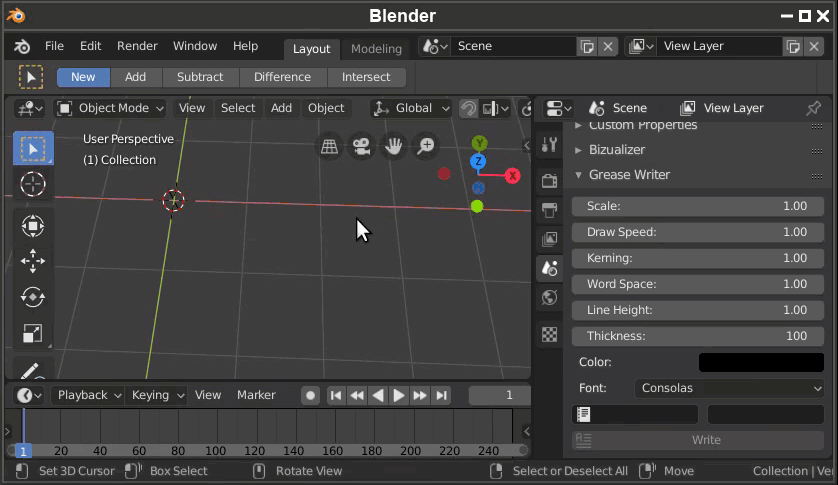Open the Edit menu
838x485 pixels.
point(90,46)
